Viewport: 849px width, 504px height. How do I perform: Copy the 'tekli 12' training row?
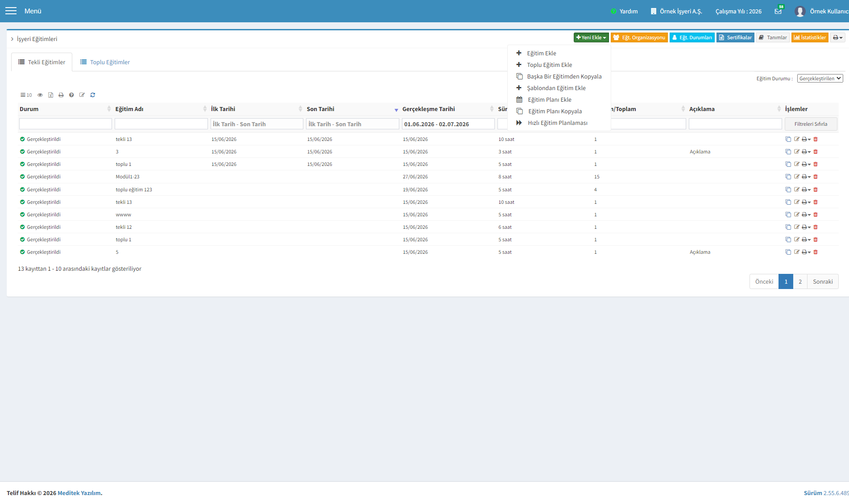point(788,227)
